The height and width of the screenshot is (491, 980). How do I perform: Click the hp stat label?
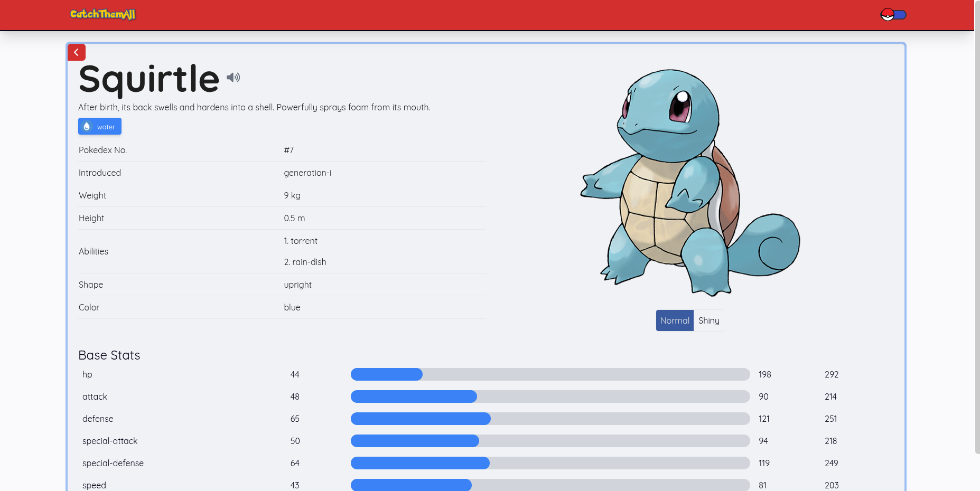(87, 374)
